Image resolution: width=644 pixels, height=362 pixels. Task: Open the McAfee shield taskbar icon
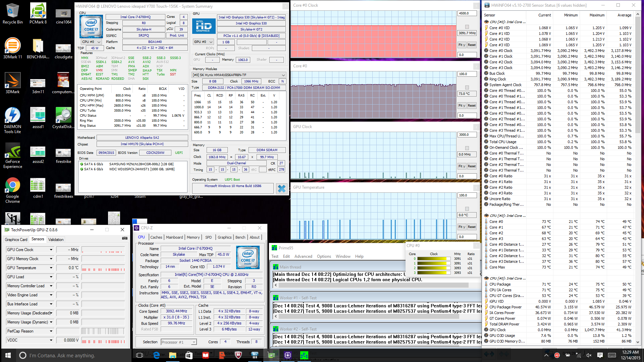point(238,355)
